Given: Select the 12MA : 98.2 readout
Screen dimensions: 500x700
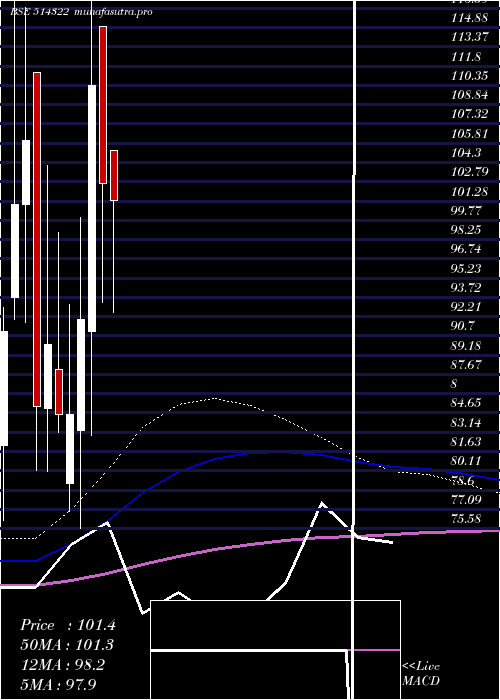Looking at the screenshot, I should point(63,664).
